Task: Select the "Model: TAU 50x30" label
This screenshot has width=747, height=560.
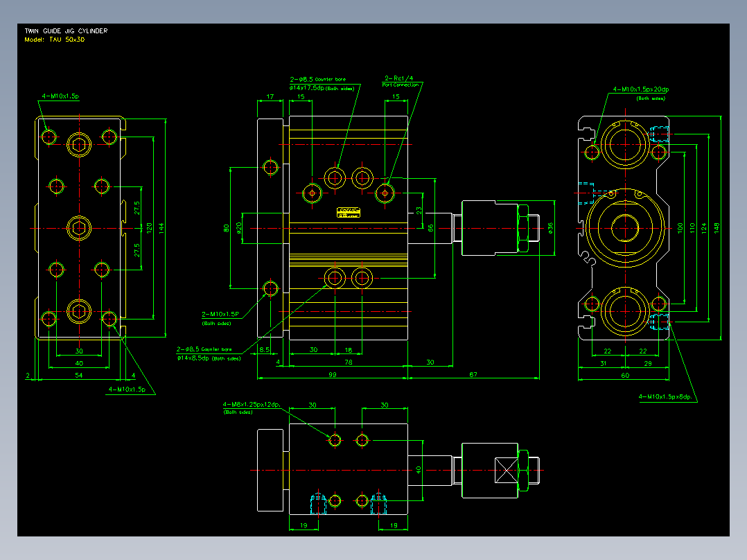Action: tap(55, 40)
